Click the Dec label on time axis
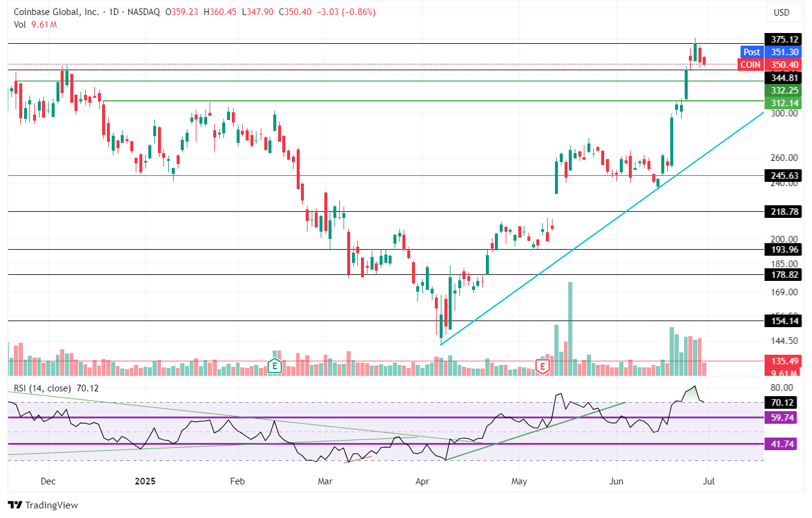 pos(48,481)
